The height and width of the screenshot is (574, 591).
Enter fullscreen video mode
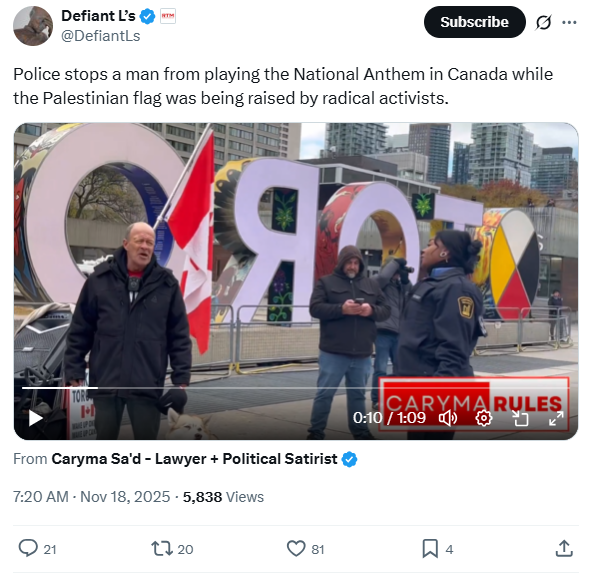tap(556, 418)
